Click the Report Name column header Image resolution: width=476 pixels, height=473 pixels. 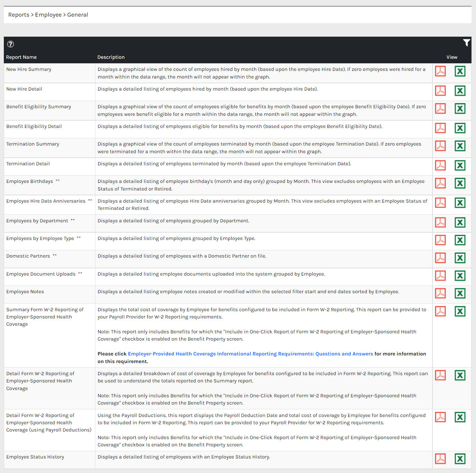click(21, 57)
